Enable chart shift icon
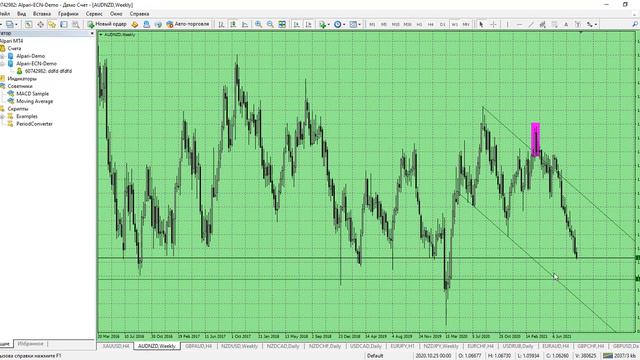Screen dimensions: 640x360 click(309, 24)
